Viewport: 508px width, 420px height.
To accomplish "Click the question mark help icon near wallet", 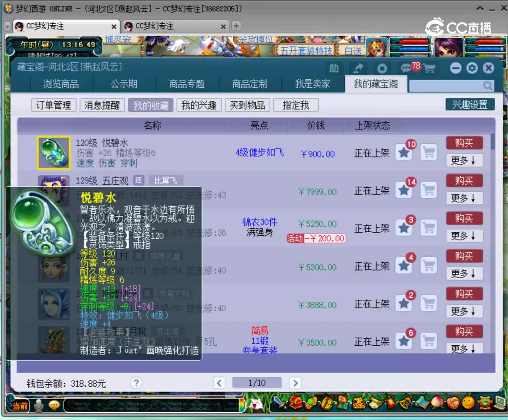I will 136,383.
